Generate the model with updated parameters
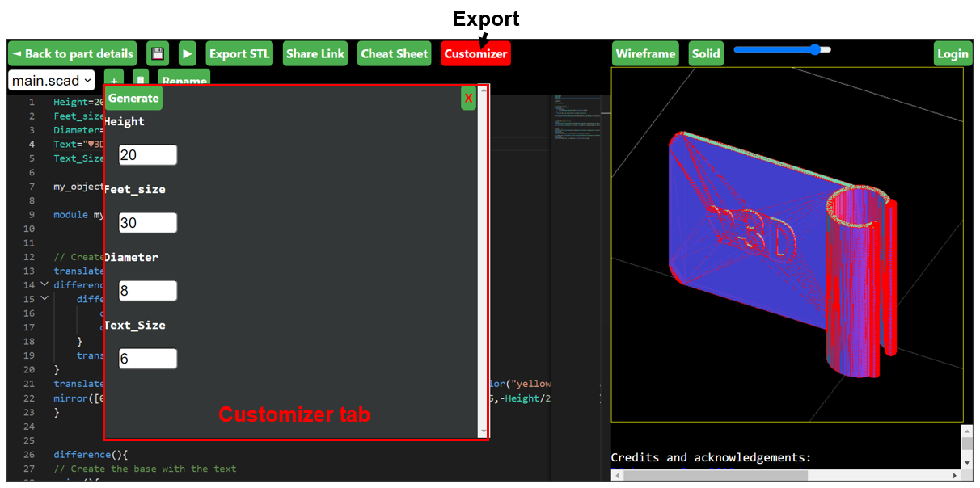This screenshot has width=980, height=488. tap(133, 98)
